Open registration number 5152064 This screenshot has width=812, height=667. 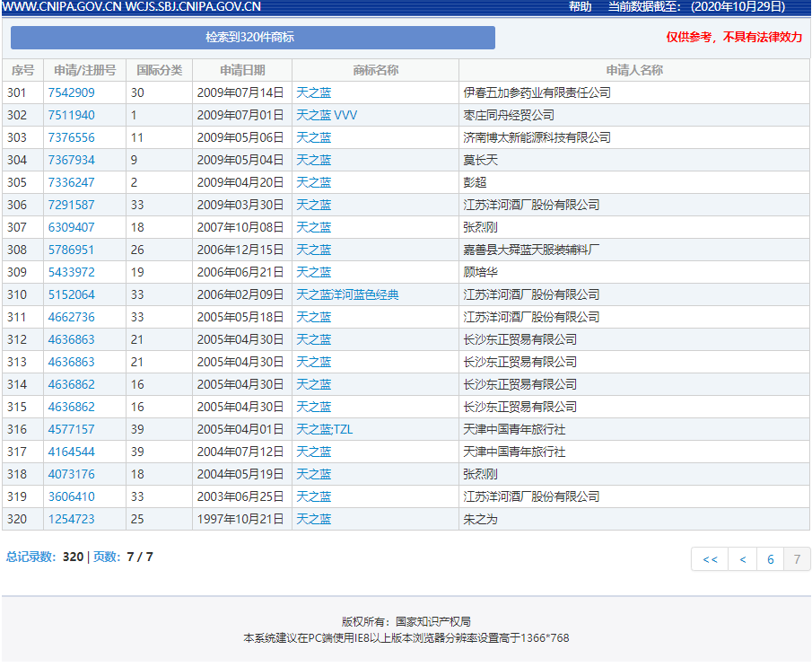[71, 294]
